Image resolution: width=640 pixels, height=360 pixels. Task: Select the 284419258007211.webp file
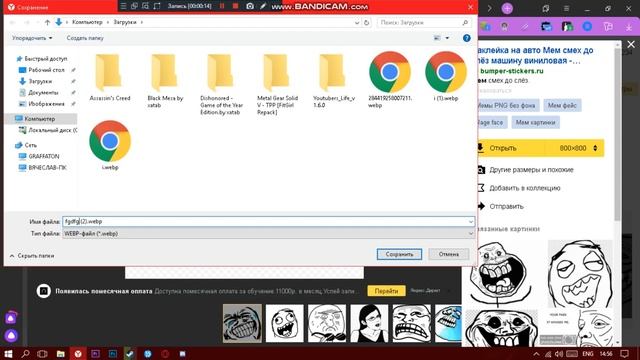tap(390, 80)
